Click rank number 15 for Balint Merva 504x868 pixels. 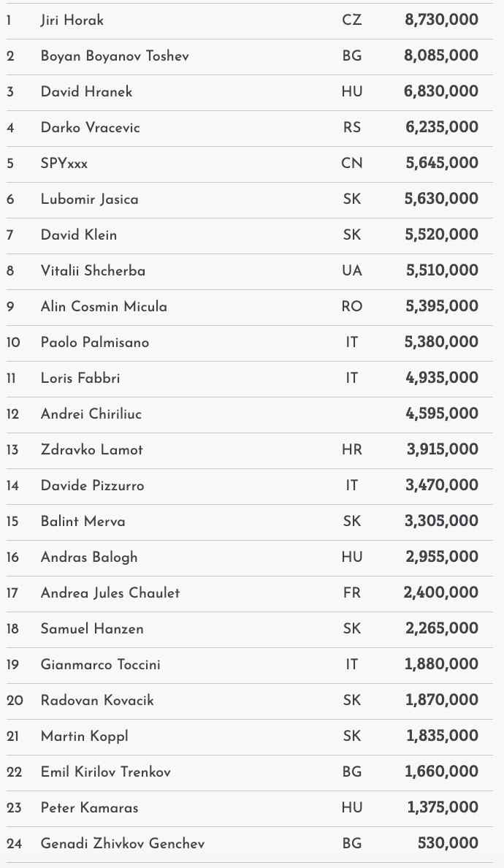click(x=12, y=522)
